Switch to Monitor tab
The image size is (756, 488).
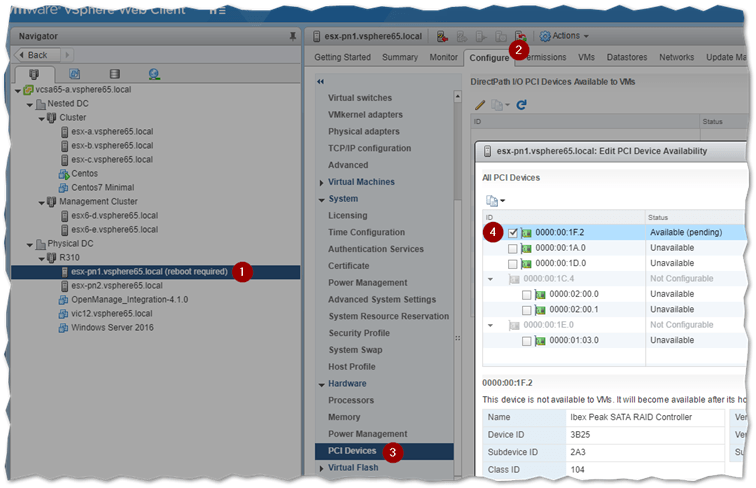443,57
